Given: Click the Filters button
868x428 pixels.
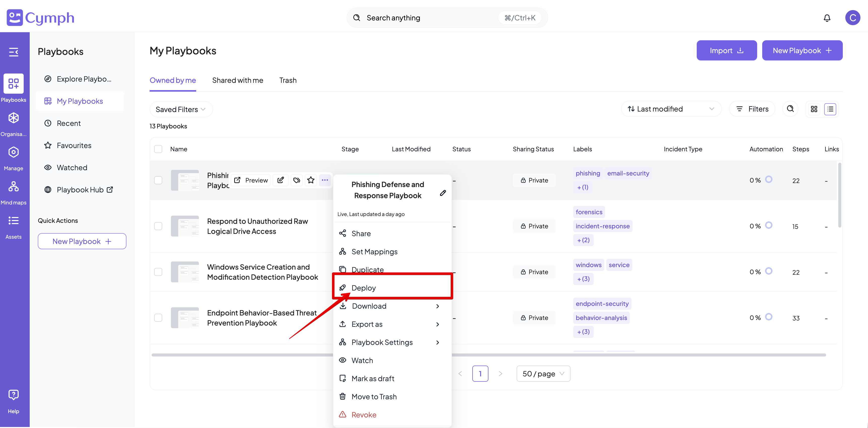Looking at the screenshot, I should click(752, 109).
